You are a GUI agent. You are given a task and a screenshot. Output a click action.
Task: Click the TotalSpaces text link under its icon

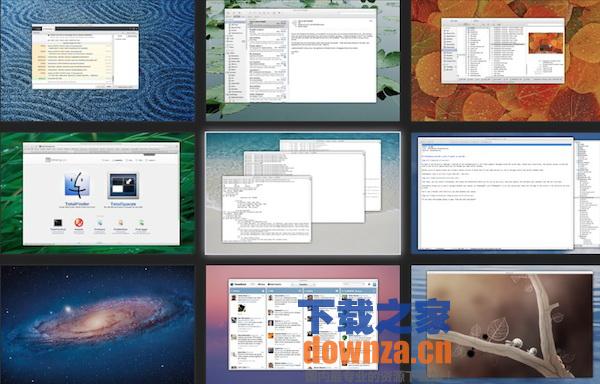(x=123, y=204)
